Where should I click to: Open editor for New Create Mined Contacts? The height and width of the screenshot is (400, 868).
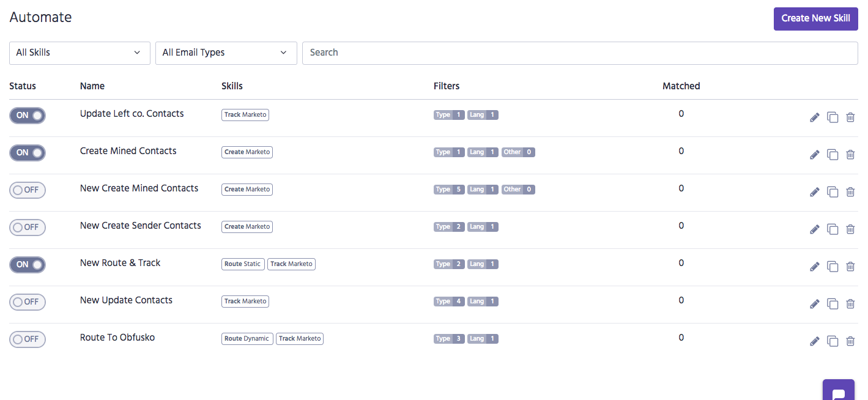pos(814,192)
